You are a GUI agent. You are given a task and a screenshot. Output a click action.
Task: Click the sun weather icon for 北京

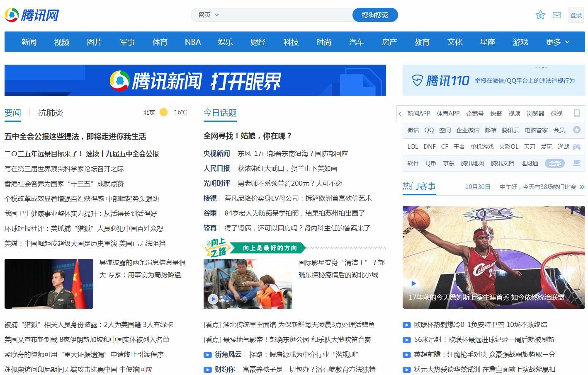164,112
